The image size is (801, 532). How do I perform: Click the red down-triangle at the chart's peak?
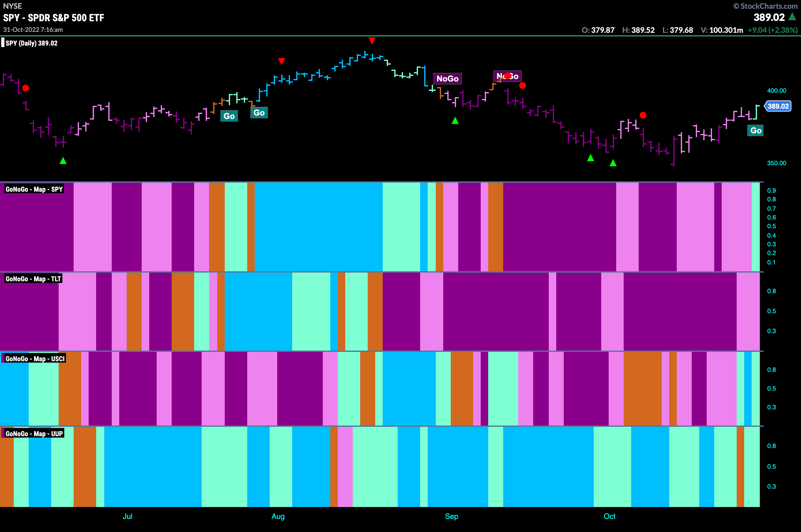pyautogui.click(x=372, y=41)
